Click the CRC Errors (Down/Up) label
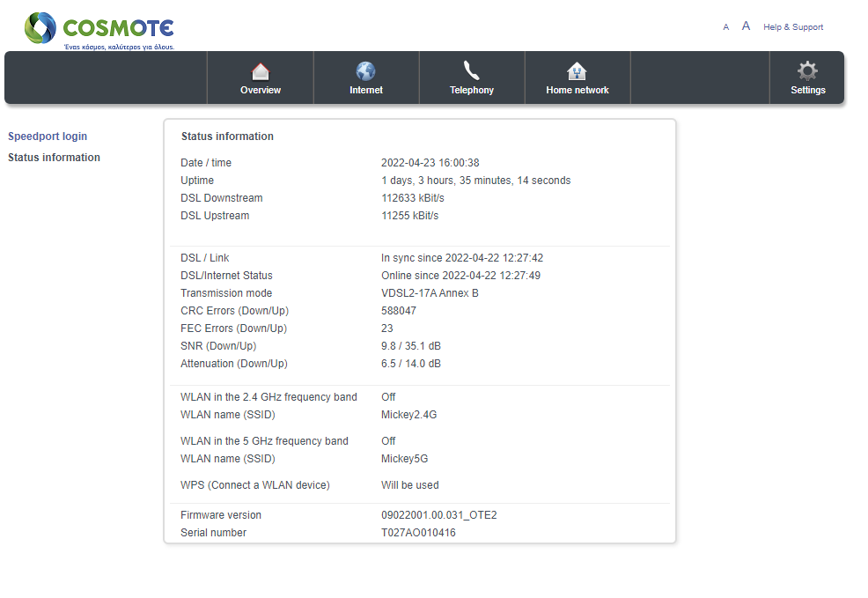The height and width of the screenshot is (598, 868). point(235,311)
